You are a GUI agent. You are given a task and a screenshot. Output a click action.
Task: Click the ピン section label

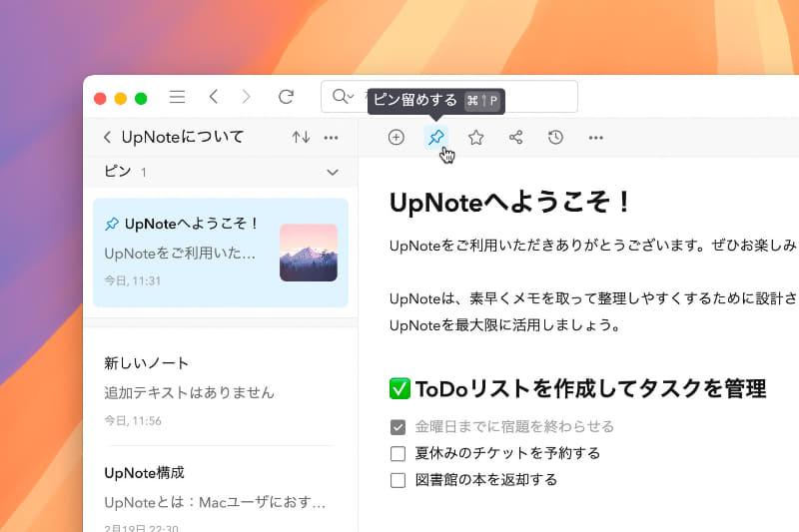click(x=118, y=172)
